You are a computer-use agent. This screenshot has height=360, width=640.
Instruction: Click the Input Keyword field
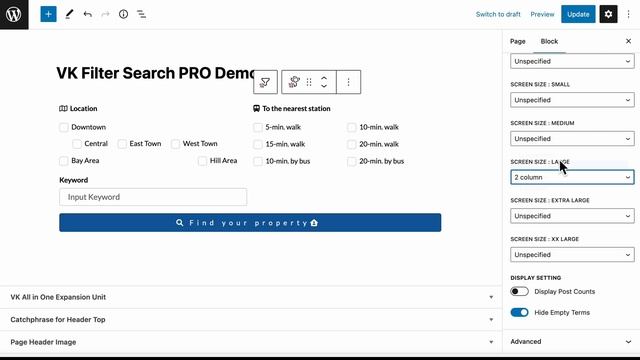coord(153,197)
